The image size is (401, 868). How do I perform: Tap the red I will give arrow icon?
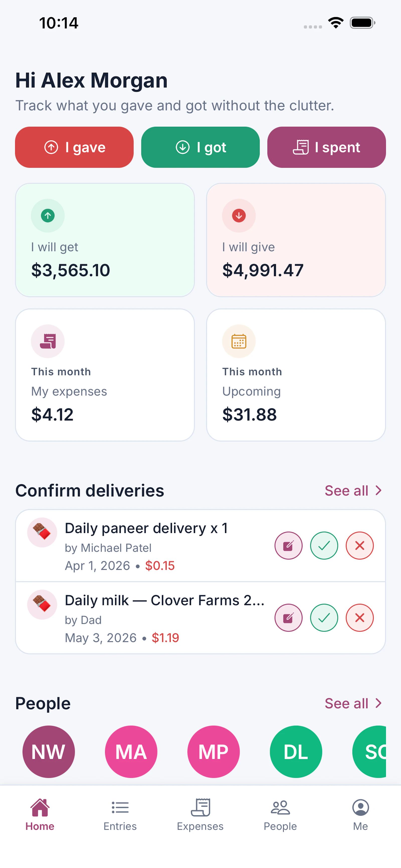coord(239,216)
